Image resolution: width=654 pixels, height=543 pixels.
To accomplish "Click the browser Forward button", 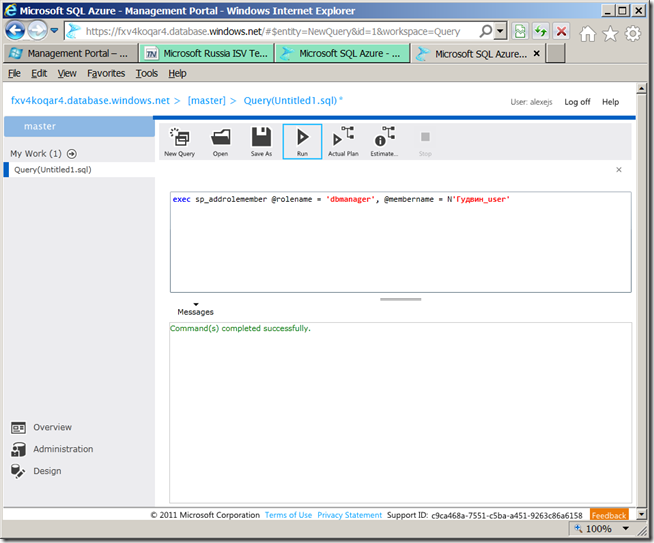I will [x=38, y=31].
